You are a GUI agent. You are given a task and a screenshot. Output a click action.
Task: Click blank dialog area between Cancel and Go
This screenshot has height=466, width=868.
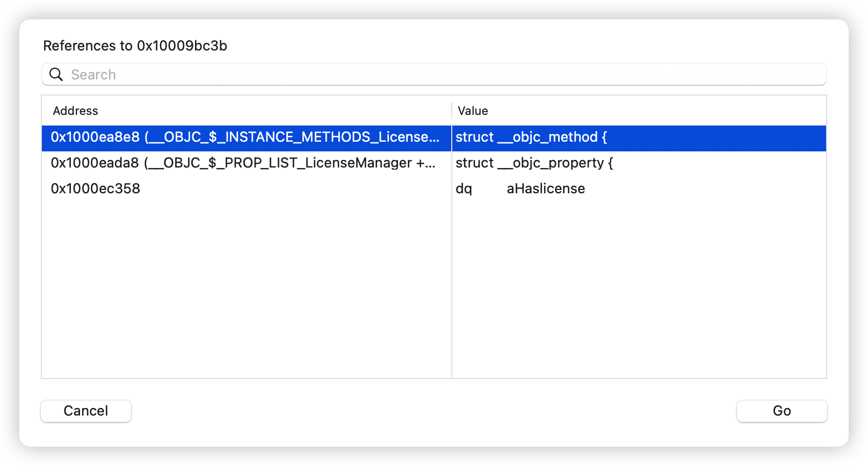(x=434, y=411)
